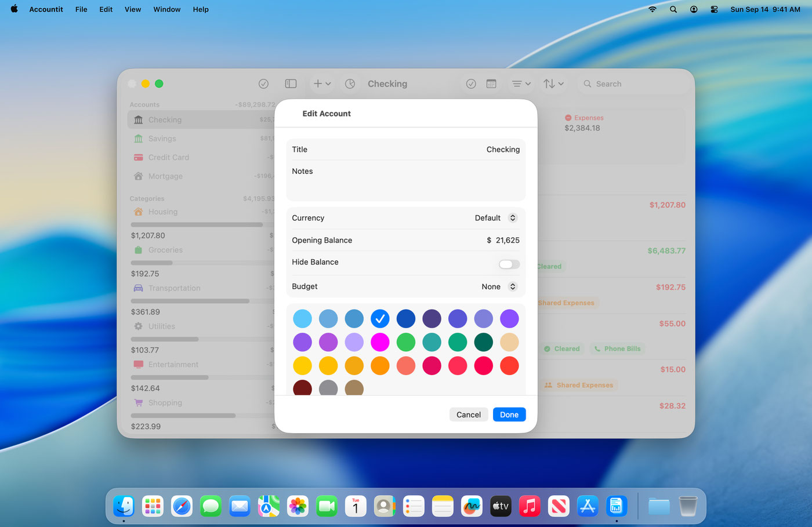
Task: Expand the plus add menu in toolbar
Action: [322, 84]
